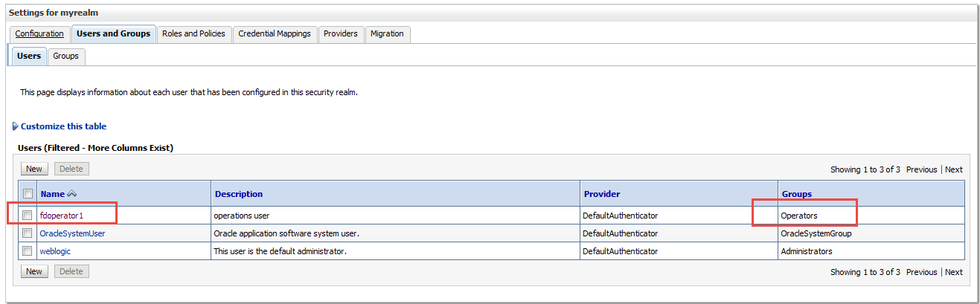Sort table by Description column header

(239, 194)
